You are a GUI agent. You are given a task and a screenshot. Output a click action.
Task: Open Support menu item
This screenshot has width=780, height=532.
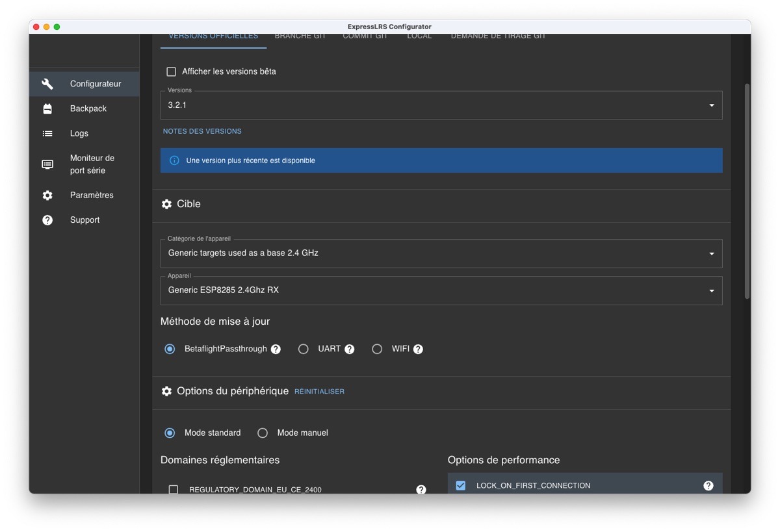(x=84, y=220)
